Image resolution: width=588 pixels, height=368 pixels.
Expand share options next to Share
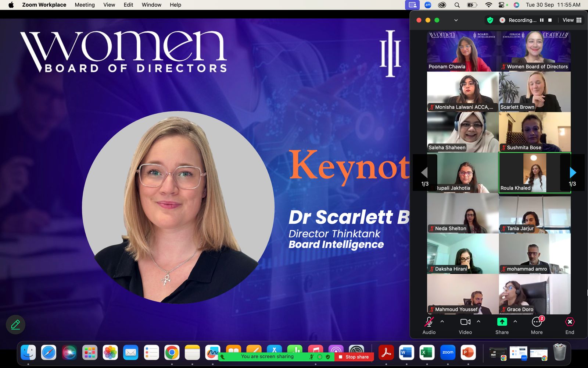click(515, 322)
